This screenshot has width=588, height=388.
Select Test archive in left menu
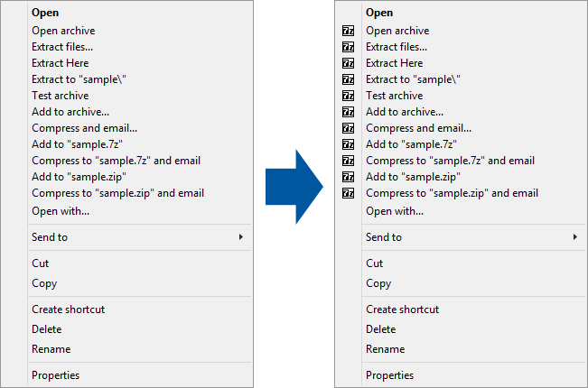coord(61,96)
